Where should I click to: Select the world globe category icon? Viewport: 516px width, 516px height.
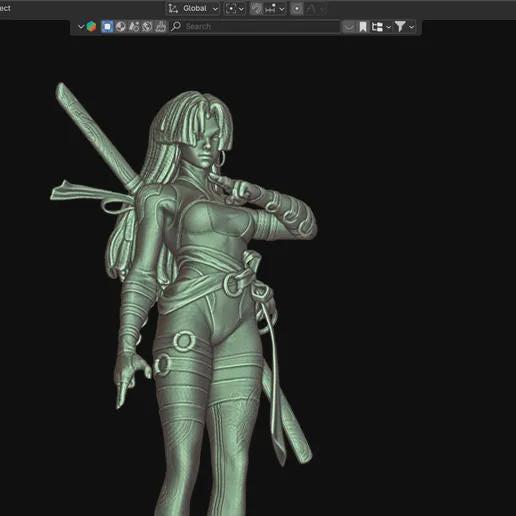coord(147,27)
